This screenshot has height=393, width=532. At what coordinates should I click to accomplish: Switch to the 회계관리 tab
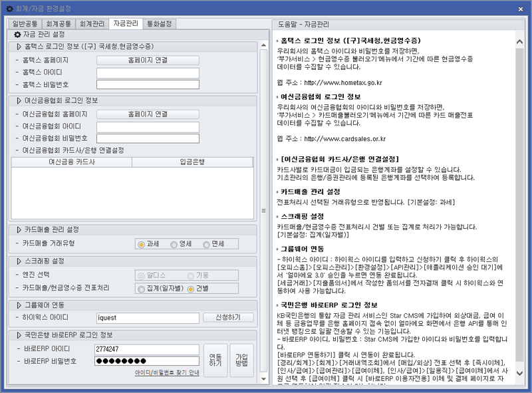[x=92, y=24]
